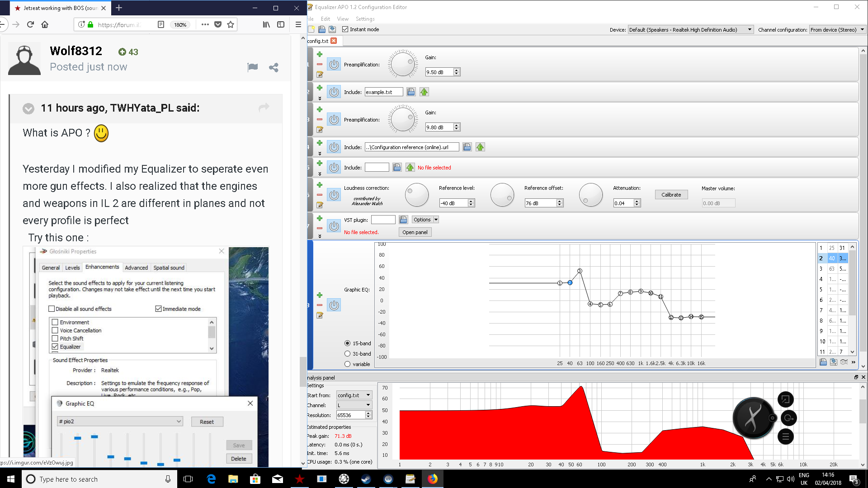Click the Open panel button
Image resolution: width=868 pixels, height=488 pixels.
click(415, 232)
